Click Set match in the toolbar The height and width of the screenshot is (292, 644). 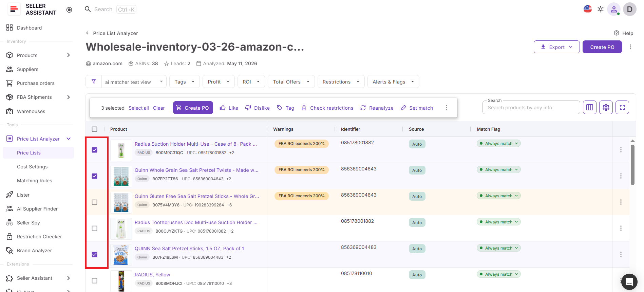pyautogui.click(x=417, y=108)
